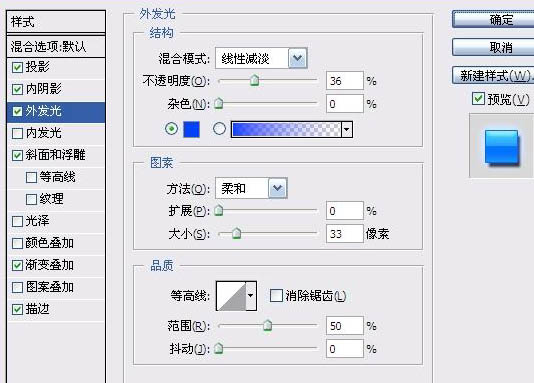The width and height of the screenshot is (534, 383).
Task: Enable the 图案叠加 pattern overlay checkbox
Action: pyautogui.click(x=17, y=287)
